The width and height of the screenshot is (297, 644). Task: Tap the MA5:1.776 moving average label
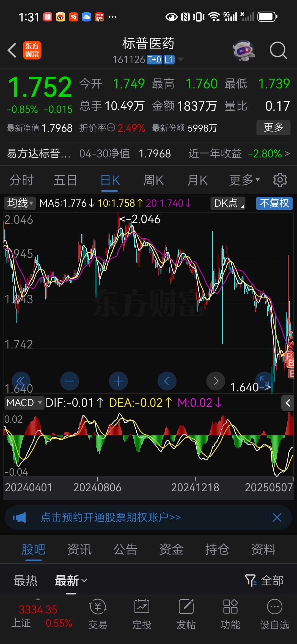(67, 203)
